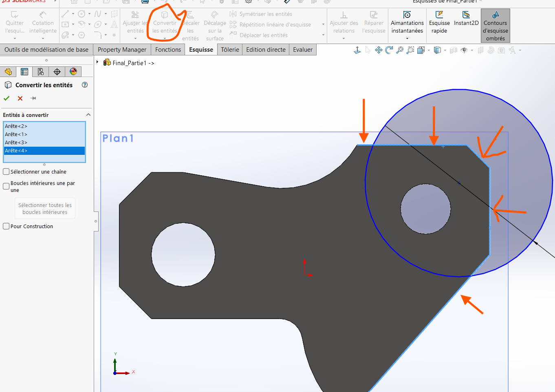Expand Final_Partie1 tree node
This screenshot has height=392, width=555.
(x=97, y=62)
